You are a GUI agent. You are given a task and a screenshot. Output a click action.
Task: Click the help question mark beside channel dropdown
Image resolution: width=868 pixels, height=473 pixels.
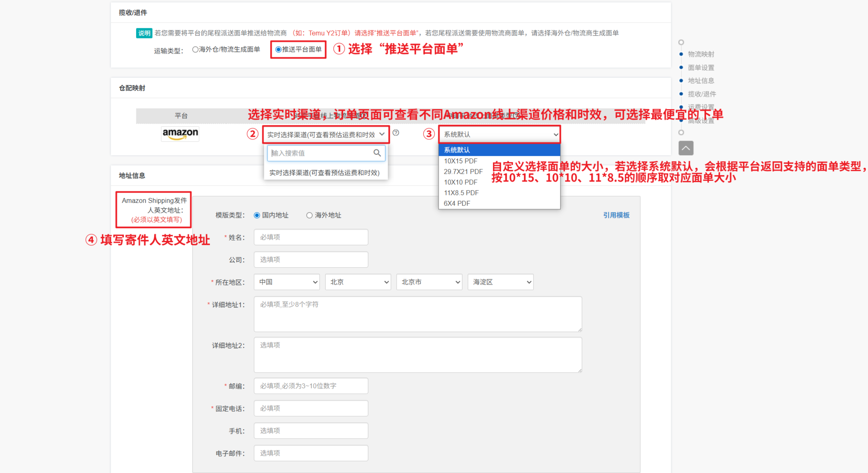tap(396, 133)
